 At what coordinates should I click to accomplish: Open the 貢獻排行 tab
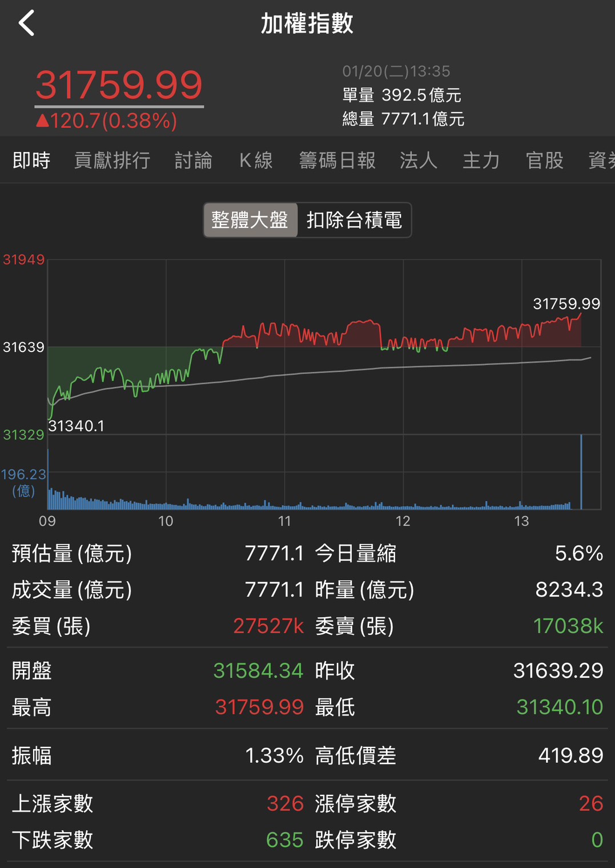[x=112, y=161]
